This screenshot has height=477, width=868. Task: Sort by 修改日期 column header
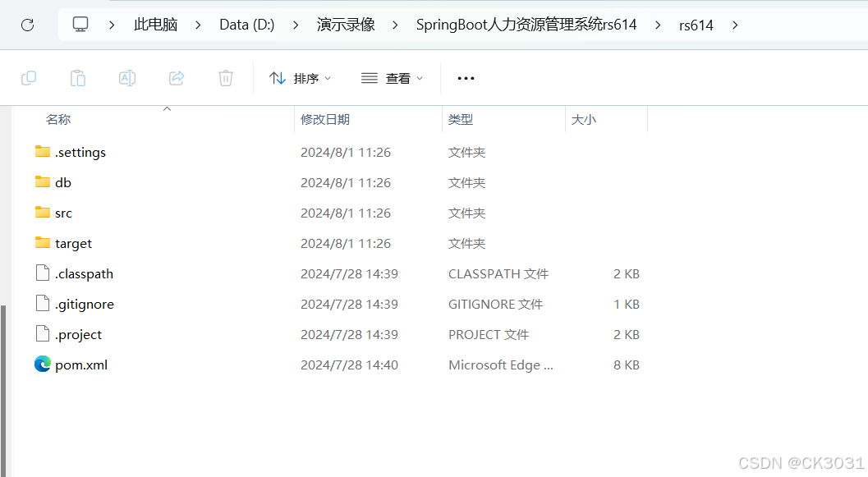coord(325,120)
